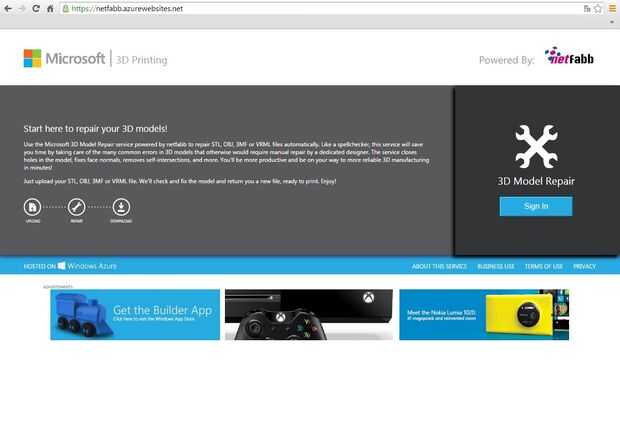Open the Nokia Lumia 1020 ad banner
This screenshot has height=443, width=620.
click(x=484, y=314)
